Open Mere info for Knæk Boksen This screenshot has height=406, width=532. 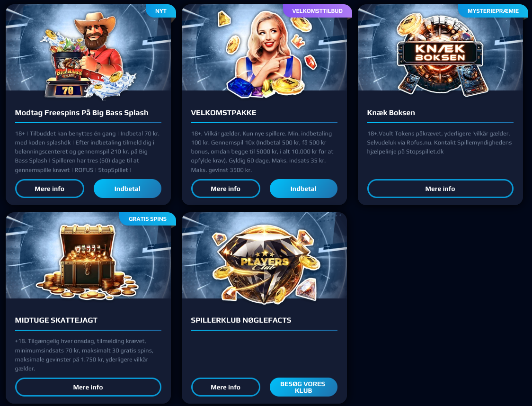(440, 189)
